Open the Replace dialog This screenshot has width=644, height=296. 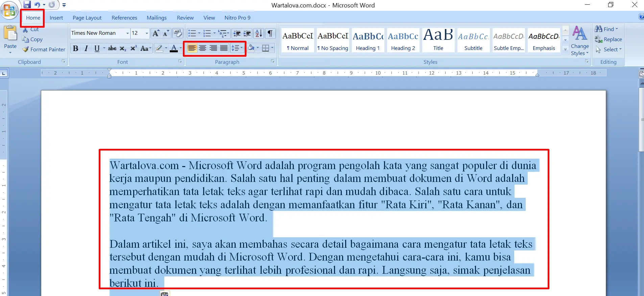click(609, 39)
